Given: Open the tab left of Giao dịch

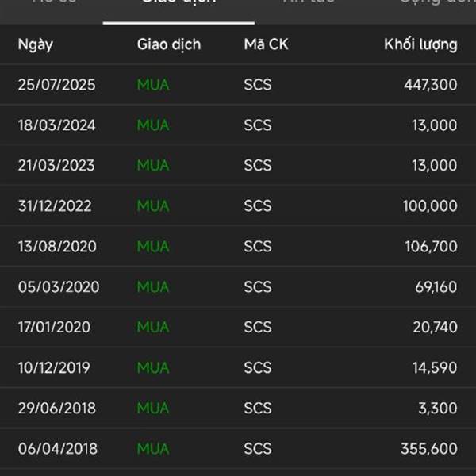Looking at the screenshot, I should (54, 2).
